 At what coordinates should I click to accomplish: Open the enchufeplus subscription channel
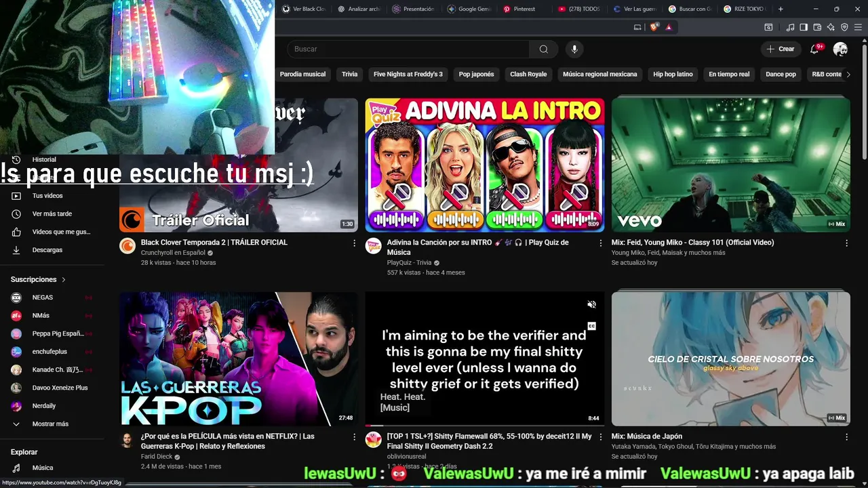[x=52, y=352]
